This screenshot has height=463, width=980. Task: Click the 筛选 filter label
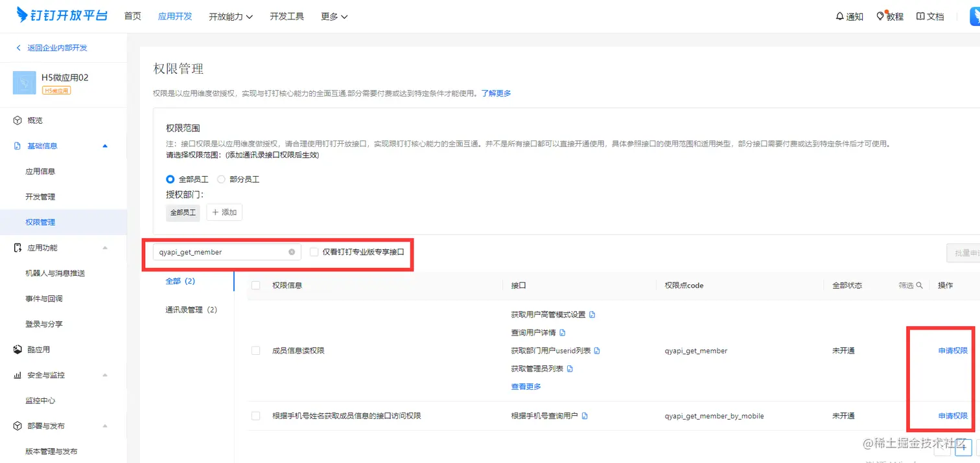pos(905,286)
